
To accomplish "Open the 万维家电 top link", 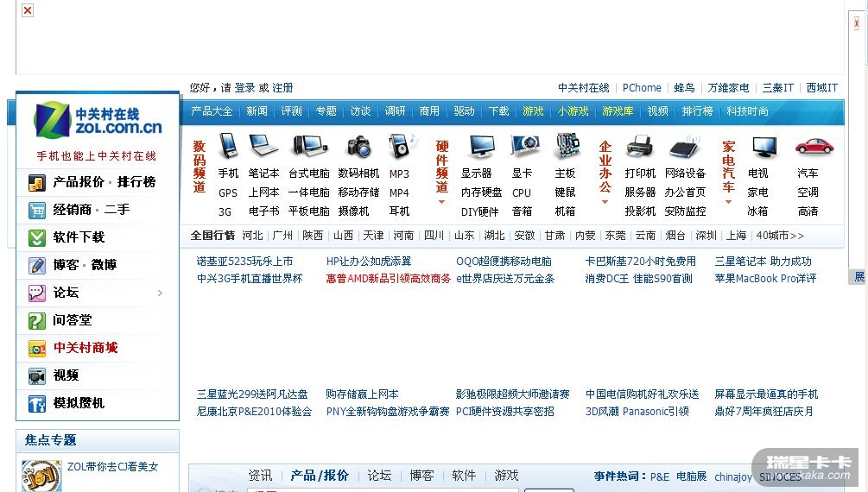I will 728,88.
